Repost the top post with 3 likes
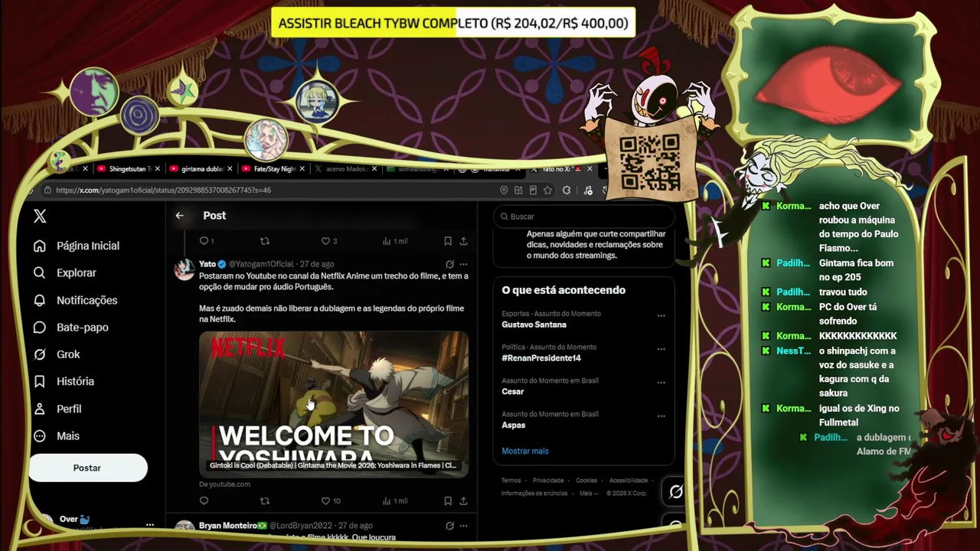The height and width of the screenshot is (551, 980). [265, 241]
